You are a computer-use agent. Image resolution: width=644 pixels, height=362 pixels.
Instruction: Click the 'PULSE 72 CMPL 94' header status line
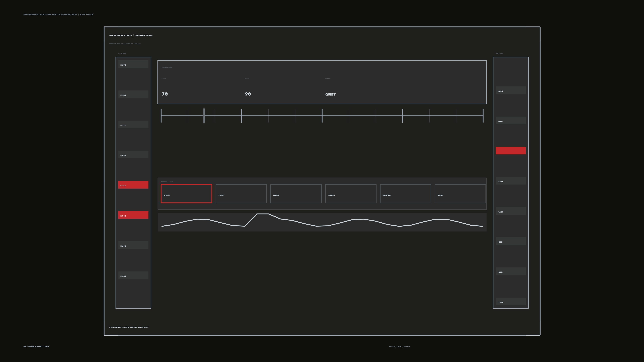tap(125, 44)
